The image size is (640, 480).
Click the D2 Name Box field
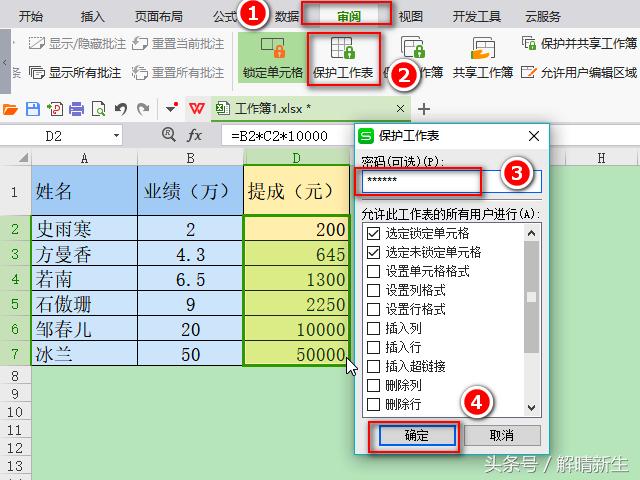(55, 136)
